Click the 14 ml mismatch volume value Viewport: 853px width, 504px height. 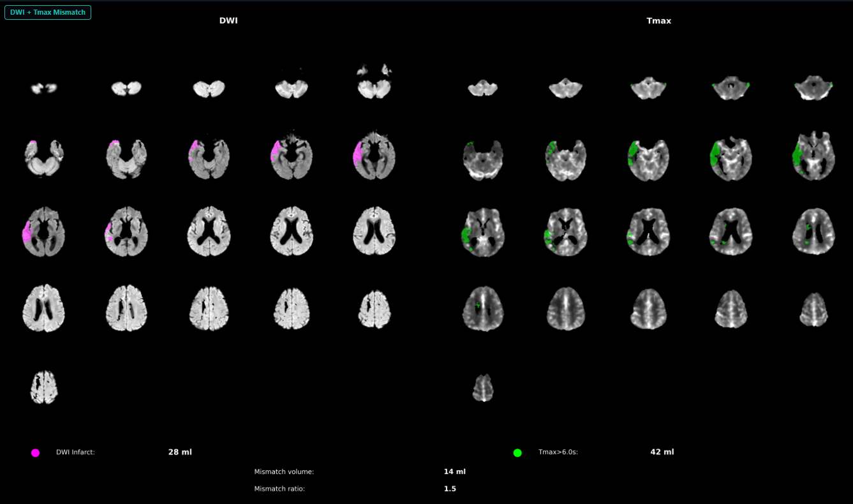click(455, 471)
